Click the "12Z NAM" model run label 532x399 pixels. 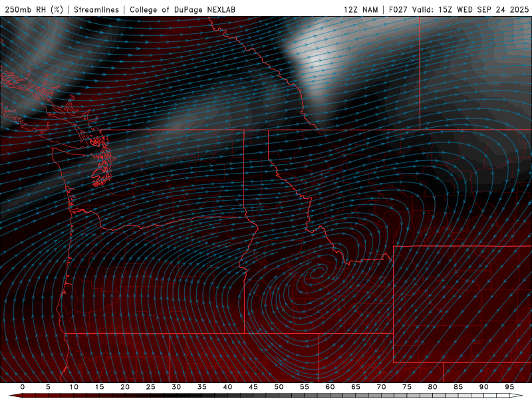coord(360,9)
